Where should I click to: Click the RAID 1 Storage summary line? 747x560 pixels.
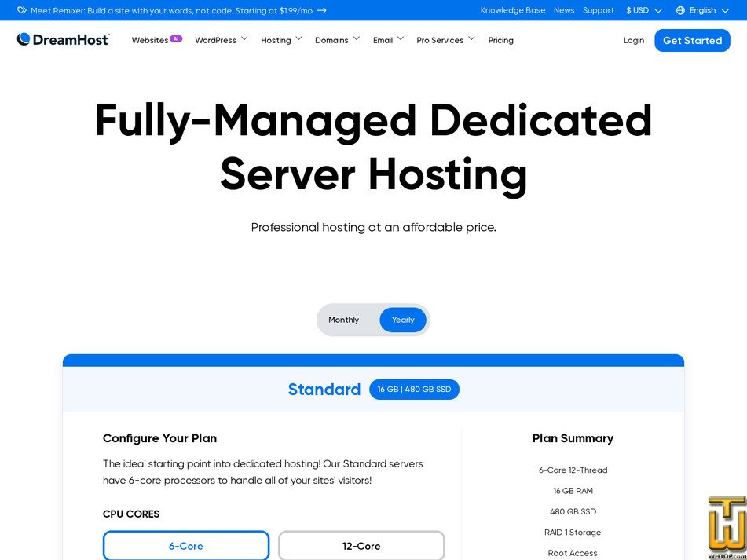click(x=573, y=533)
